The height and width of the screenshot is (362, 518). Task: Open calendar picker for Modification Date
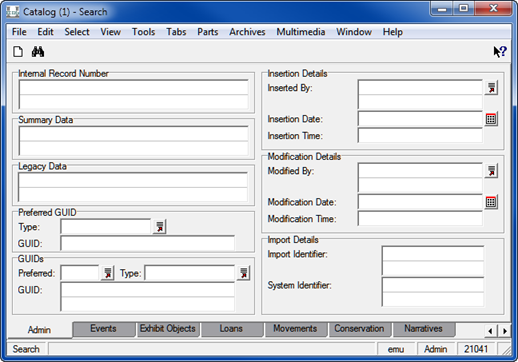tap(491, 202)
